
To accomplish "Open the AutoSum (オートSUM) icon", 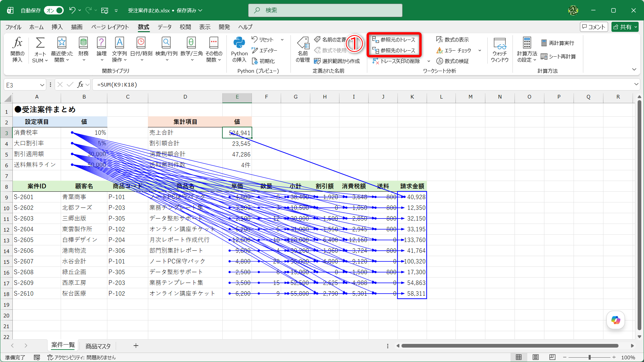I will tap(40, 50).
